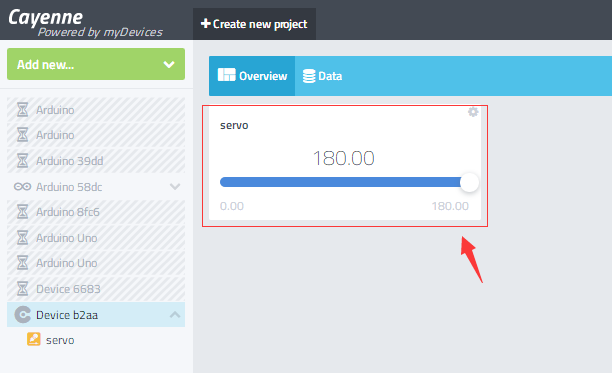Click Create new project button
612x373 pixels.
pos(254,24)
